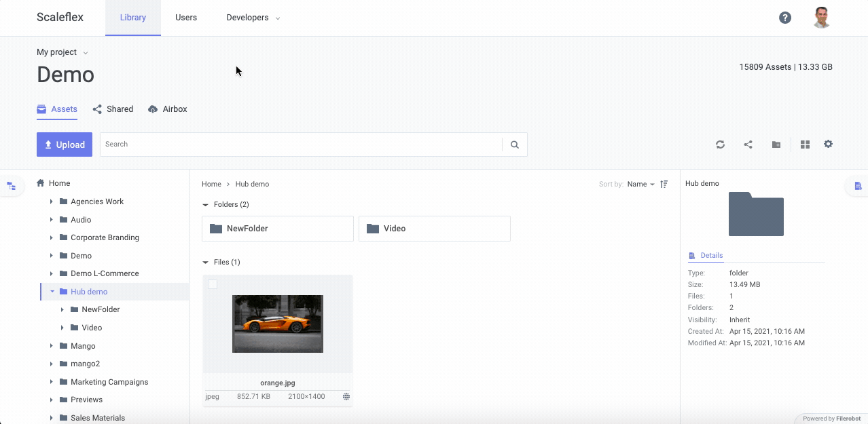This screenshot has width=868, height=424.
Task: Click Powered by Filerobot link
Action: click(831, 419)
